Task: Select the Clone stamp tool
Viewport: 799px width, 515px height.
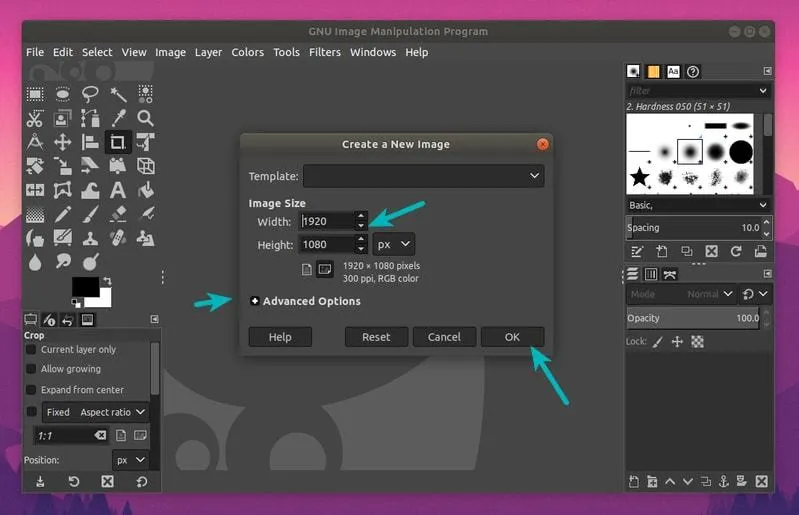Action: (x=90, y=238)
